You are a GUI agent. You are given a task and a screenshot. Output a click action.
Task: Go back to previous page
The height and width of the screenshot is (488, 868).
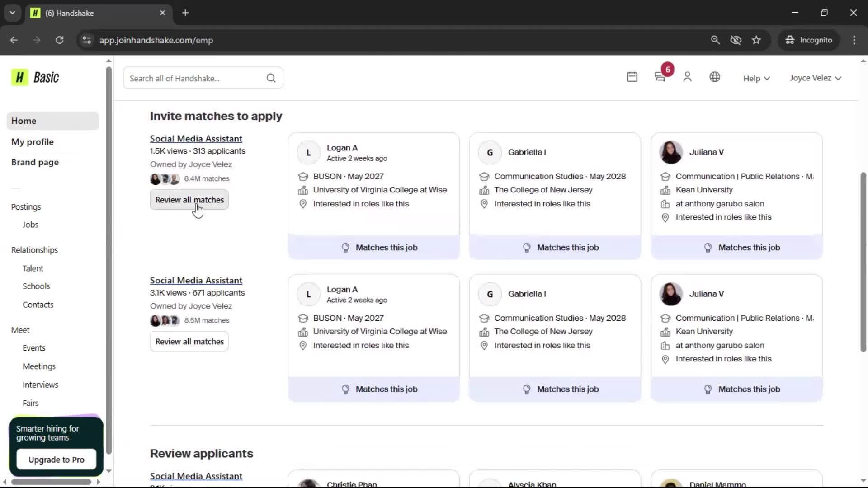[14, 40]
